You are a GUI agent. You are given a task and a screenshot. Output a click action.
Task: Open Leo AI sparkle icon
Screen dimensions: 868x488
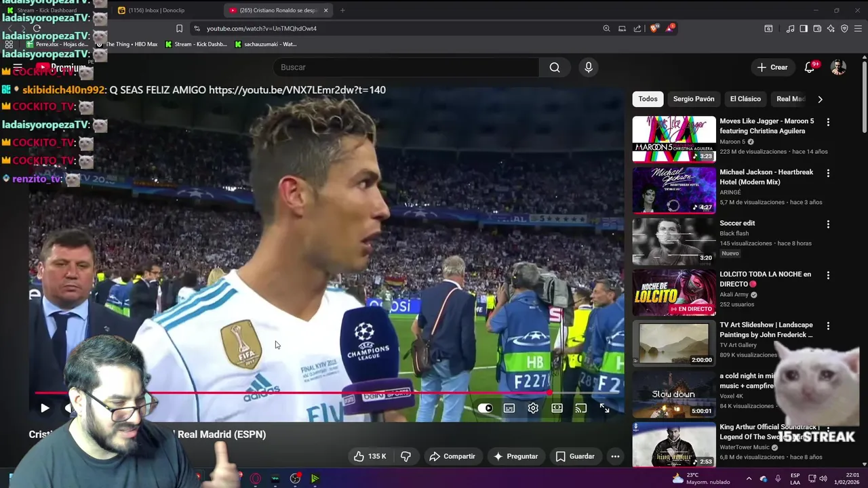[x=831, y=28]
